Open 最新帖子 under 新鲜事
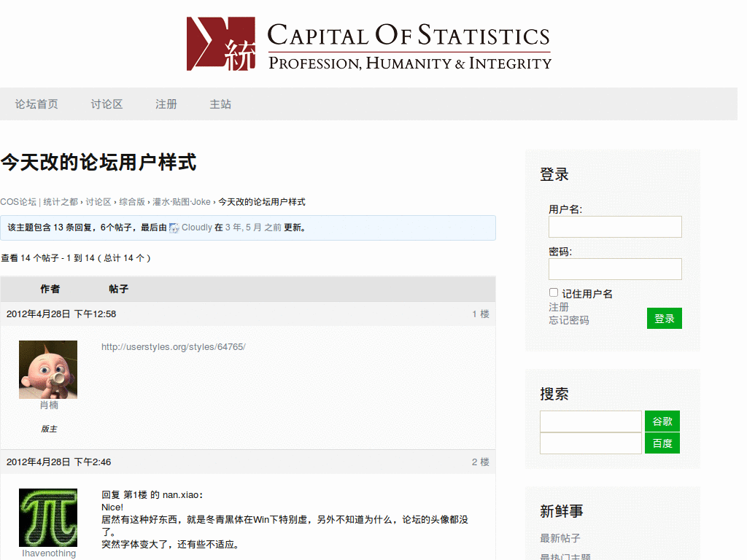Screen dimensions: 747x560 coord(558,538)
